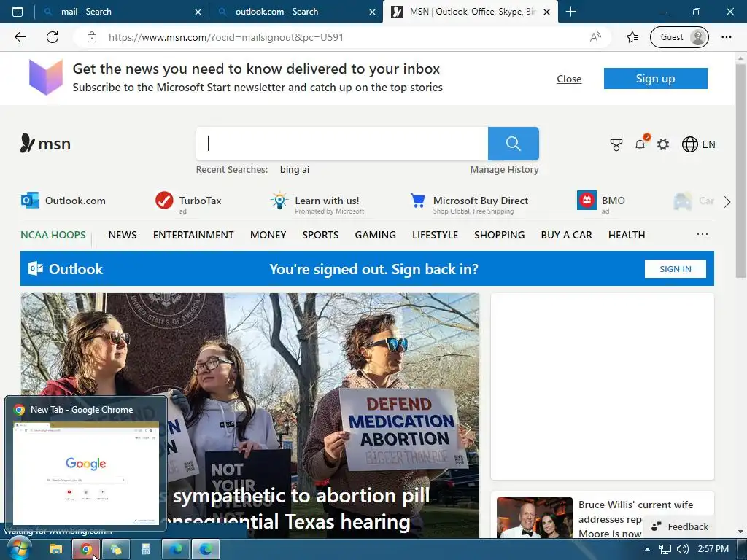Change language with globe EN icon
The width and height of the screenshot is (747, 560).
pos(698,144)
